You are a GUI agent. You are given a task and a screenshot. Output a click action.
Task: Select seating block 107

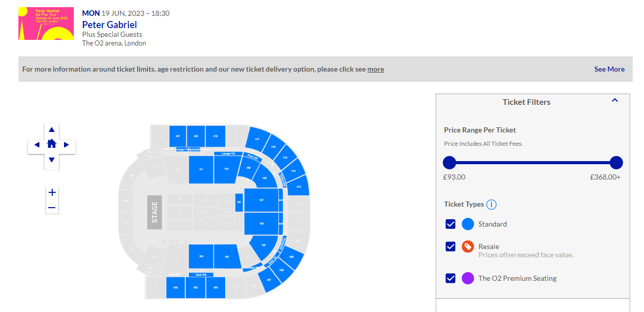tap(261, 200)
